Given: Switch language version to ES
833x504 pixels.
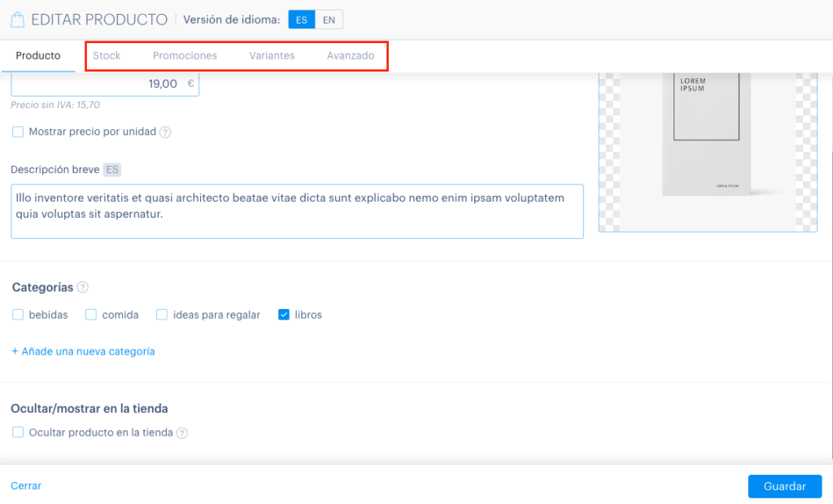Looking at the screenshot, I should pos(302,20).
